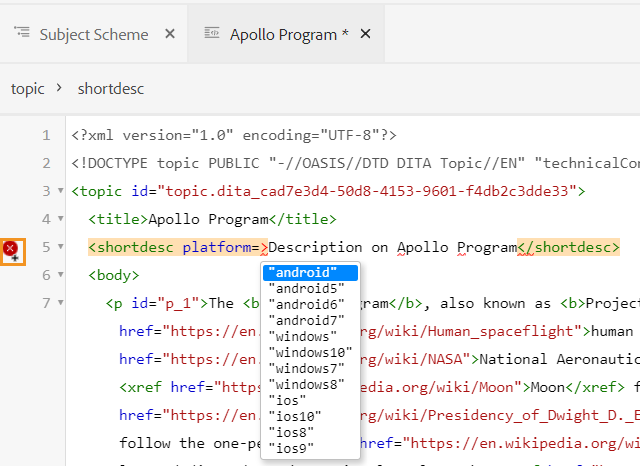Viewport: 640px width, 466px height.
Task: Switch to the Subject Scheme tab
Action: tap(94, 34)
